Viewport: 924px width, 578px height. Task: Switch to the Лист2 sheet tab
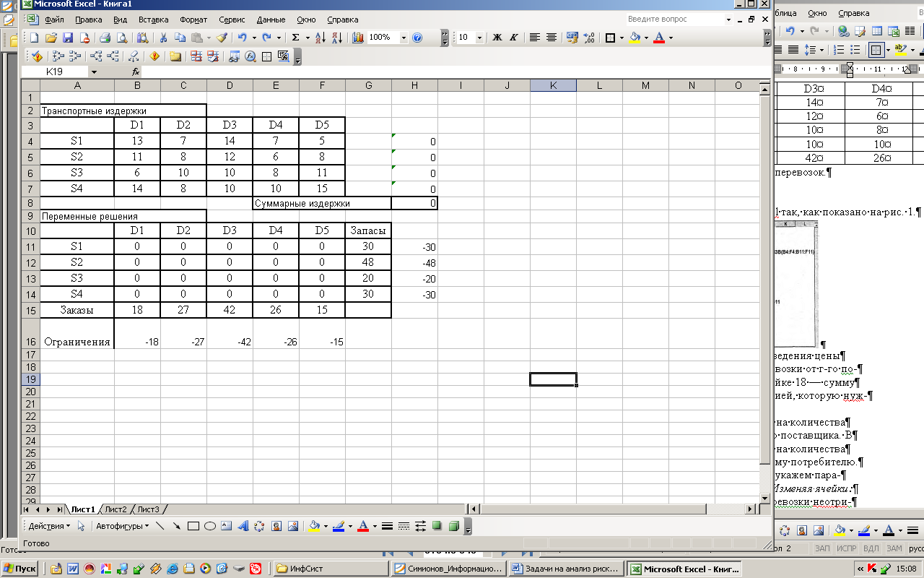[x=115, y=509]
